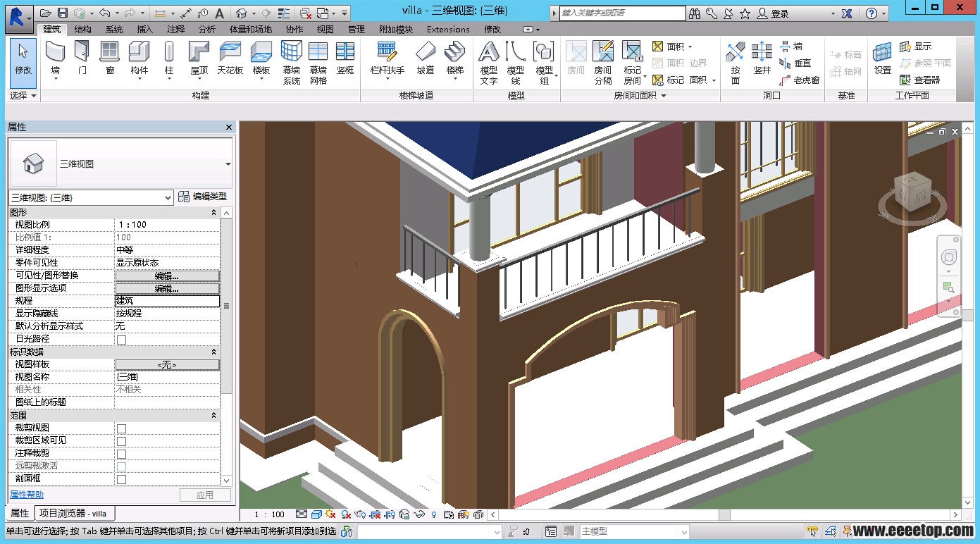
Task: Select the 模型组 model group tool
Action: coord(544,63)
